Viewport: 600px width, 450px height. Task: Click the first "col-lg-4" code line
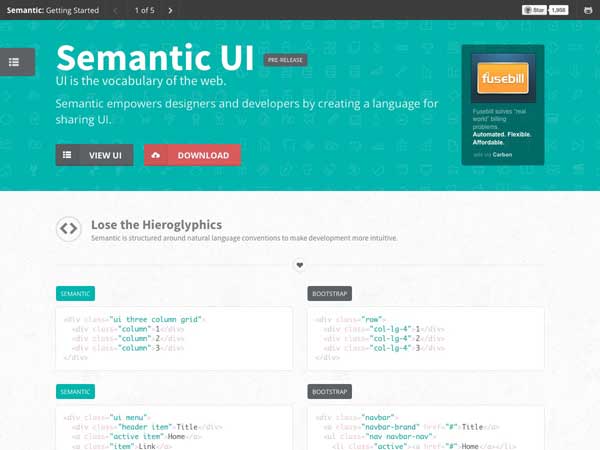[x=384, y=329]
